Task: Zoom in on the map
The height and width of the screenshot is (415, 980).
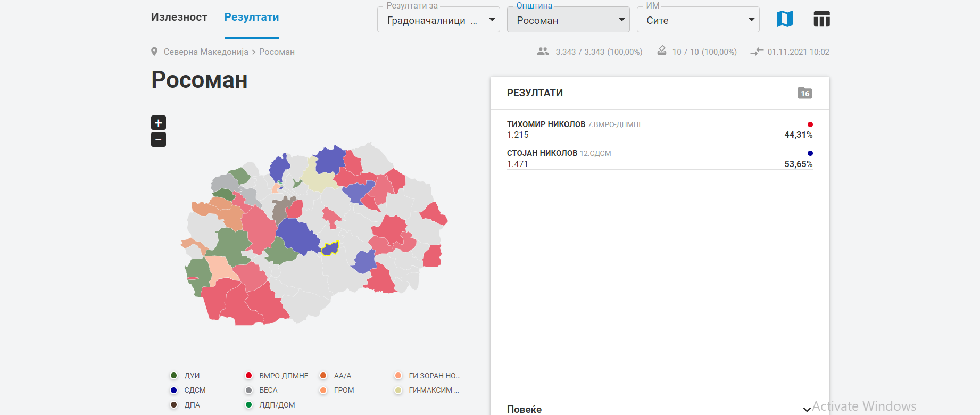Action: (159, 123)
